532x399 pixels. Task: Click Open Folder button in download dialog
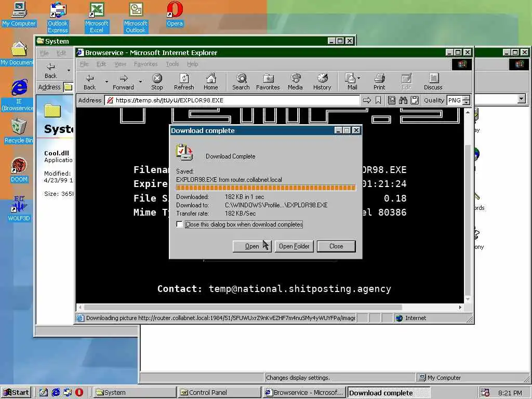(x=294, y=246)
